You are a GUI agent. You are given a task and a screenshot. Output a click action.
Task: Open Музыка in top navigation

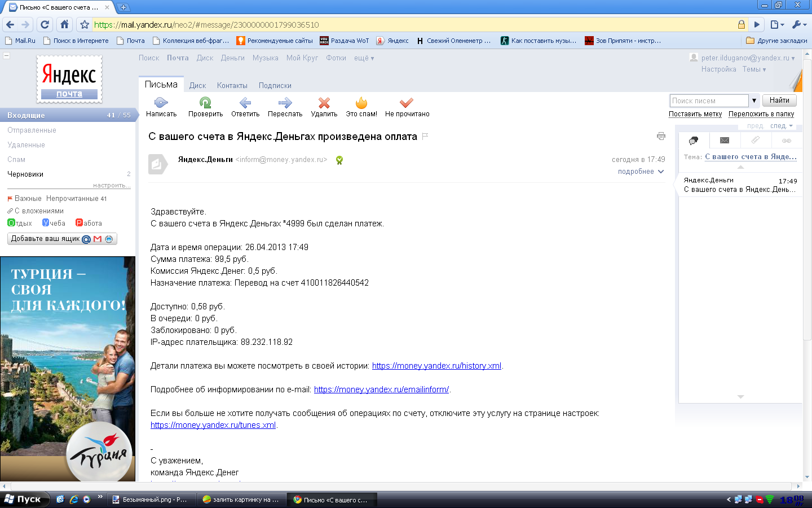pyautogui.click(x=266, y=58)
